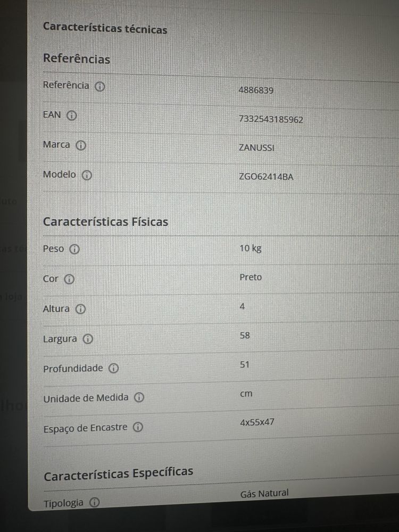Open the EAN info icon

(x=72, y=115)
